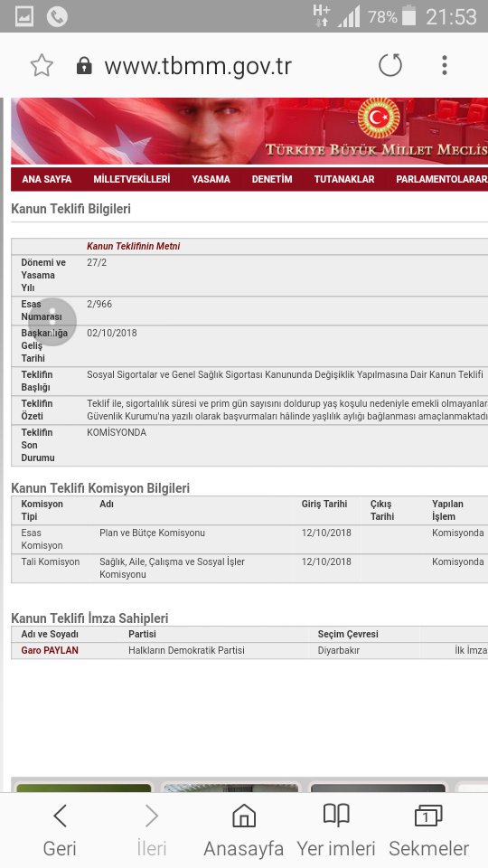
Task: Tap the www.tbmm.gov.tr address bar
Action: click(x=198, y=66)
